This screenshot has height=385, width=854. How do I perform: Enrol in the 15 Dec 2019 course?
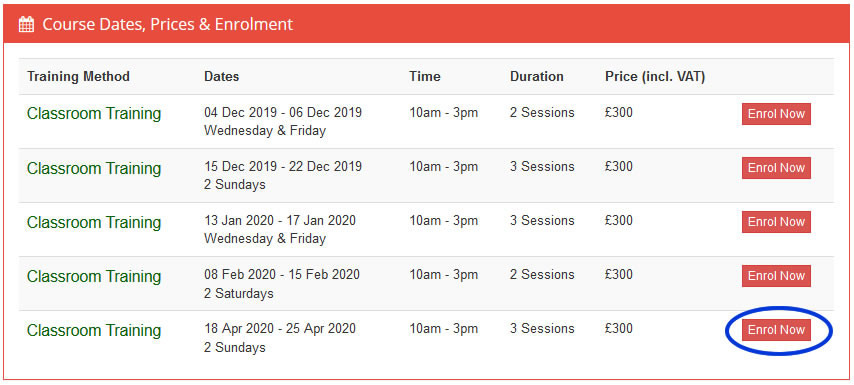(776, 168)
